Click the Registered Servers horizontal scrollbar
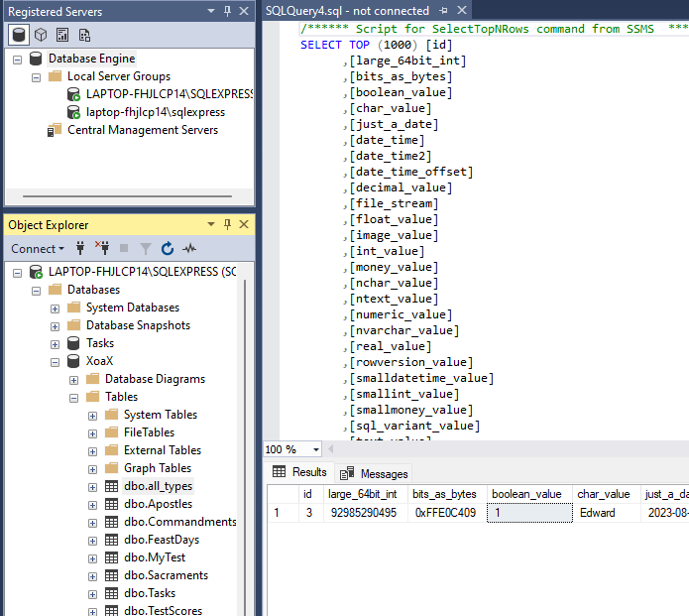The image size is (689, 616). click(x=128, y=196)
